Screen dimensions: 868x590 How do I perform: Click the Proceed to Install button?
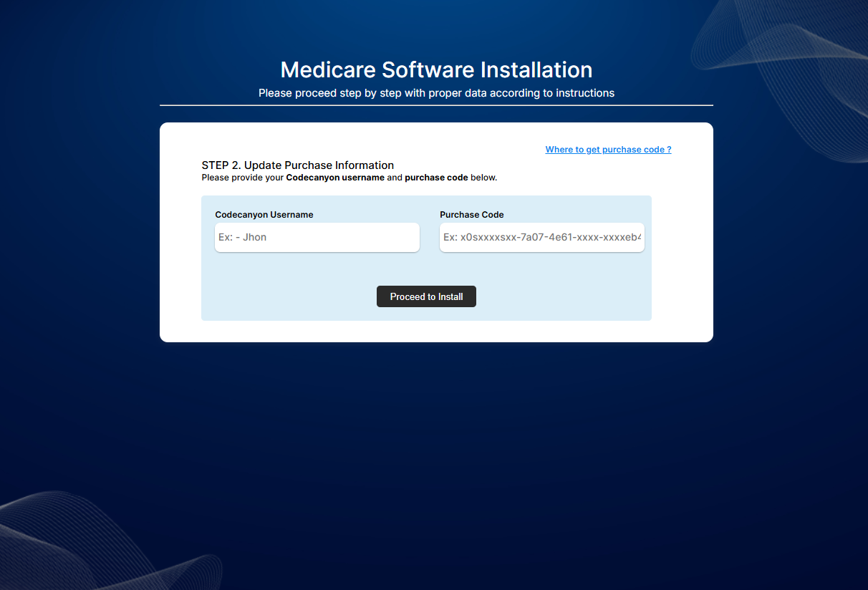426,296
